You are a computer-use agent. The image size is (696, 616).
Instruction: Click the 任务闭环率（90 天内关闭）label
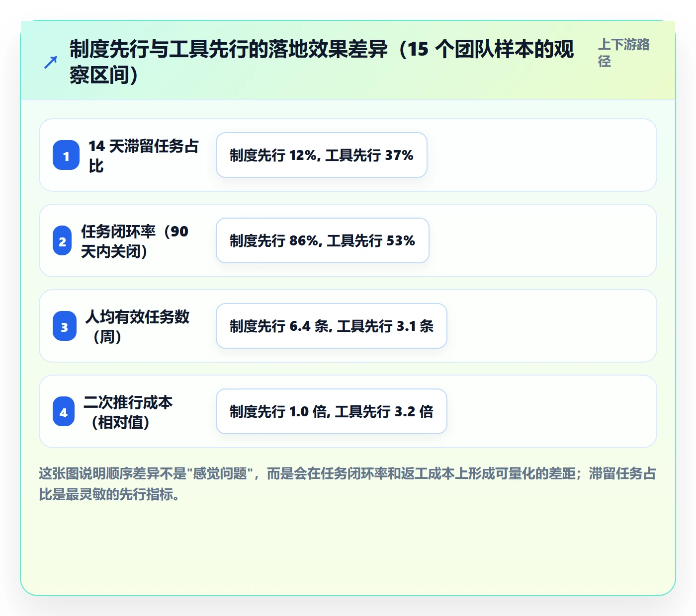135,241
